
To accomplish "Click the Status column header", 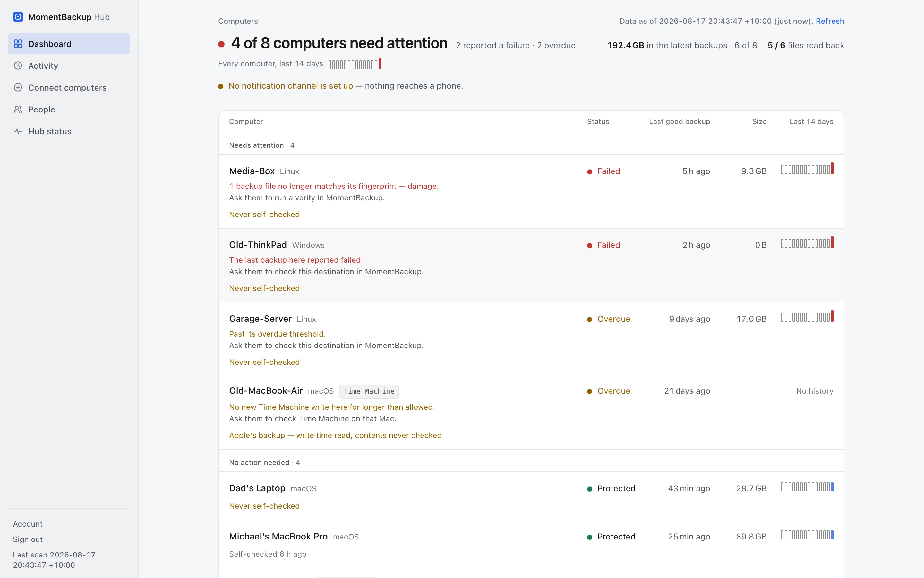I will 598,122.
